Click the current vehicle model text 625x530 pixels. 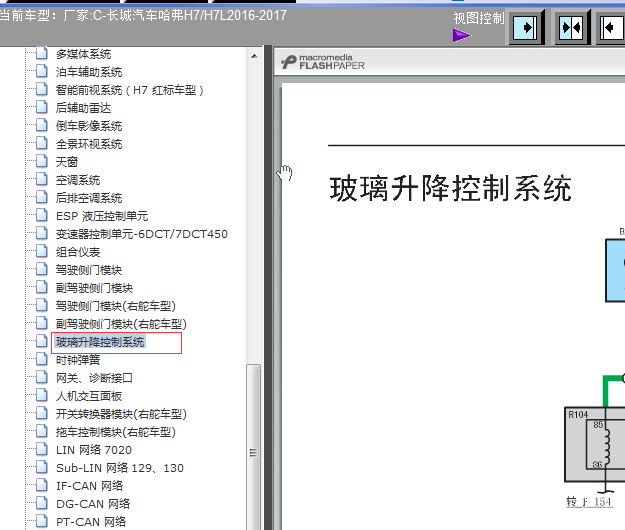(143, 16)
